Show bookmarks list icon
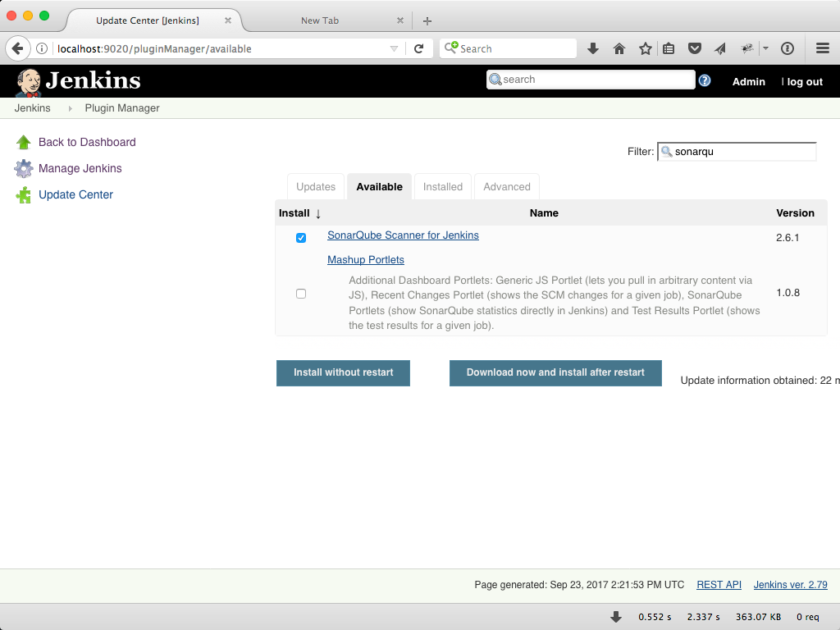 coord(669,48)
